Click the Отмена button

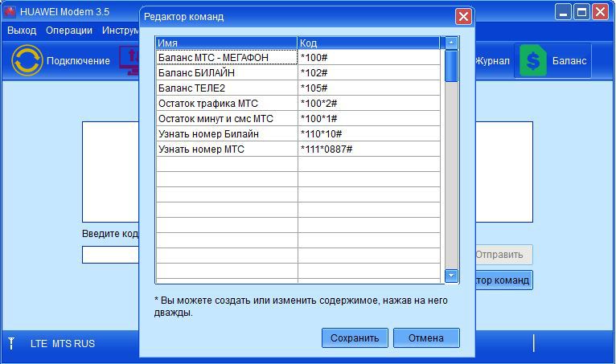click(x=426, y=338)
